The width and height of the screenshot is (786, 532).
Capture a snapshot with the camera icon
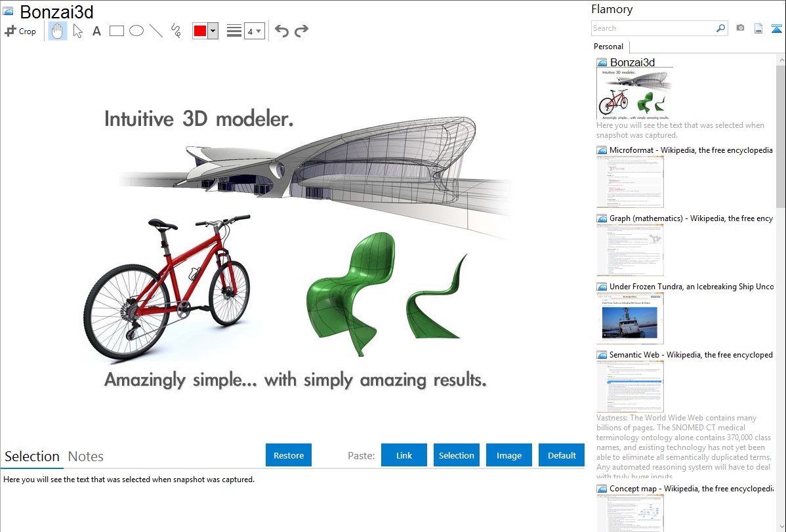[x=740, y=28]
